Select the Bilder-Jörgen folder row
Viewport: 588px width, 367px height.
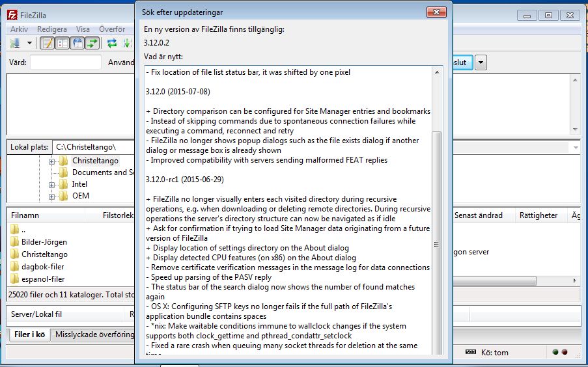tap(71, 242)
